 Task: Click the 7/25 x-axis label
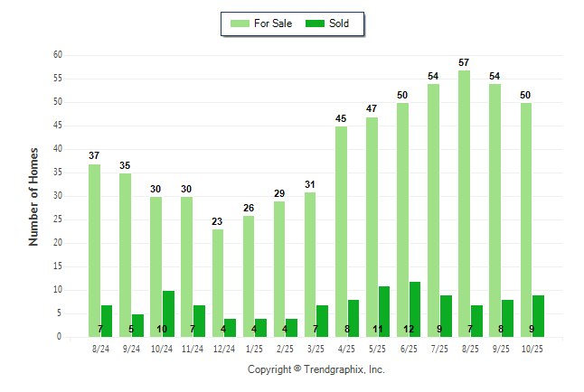(x=440, y=347)
